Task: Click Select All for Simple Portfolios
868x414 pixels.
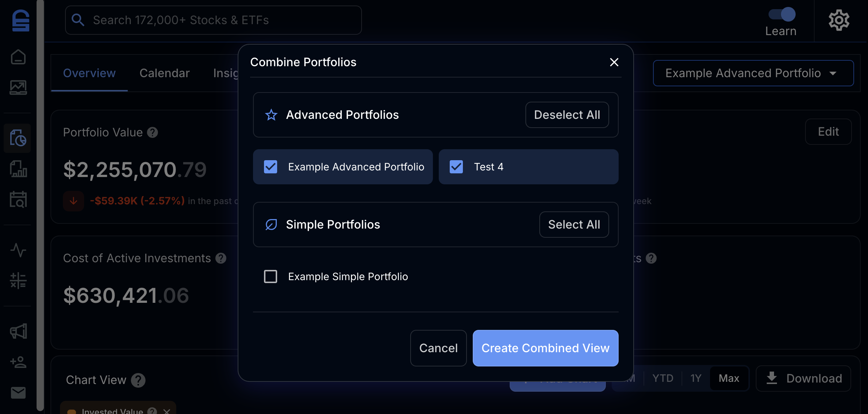Action: pos(574,225)
